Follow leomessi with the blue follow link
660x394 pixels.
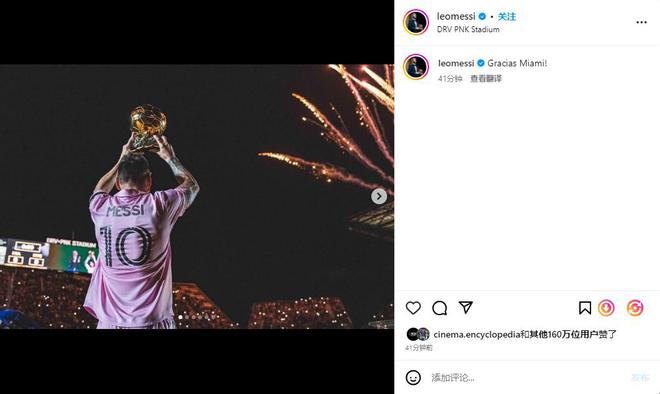(507, 16)
